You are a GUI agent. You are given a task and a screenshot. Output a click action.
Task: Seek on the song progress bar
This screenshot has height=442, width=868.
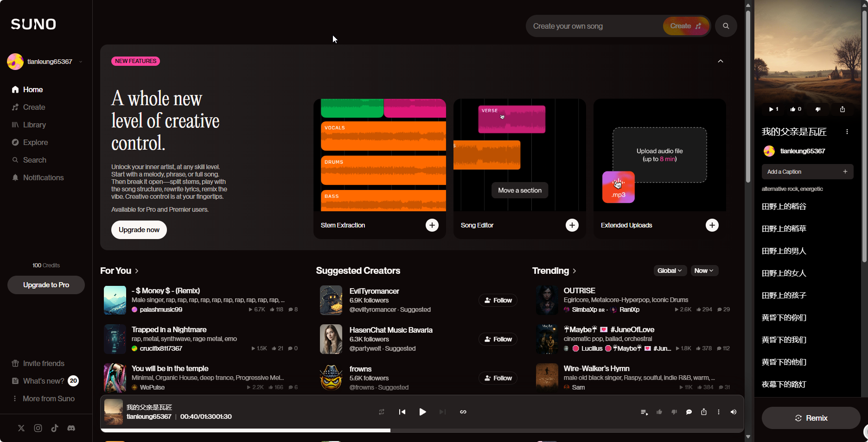click(422, 430)
